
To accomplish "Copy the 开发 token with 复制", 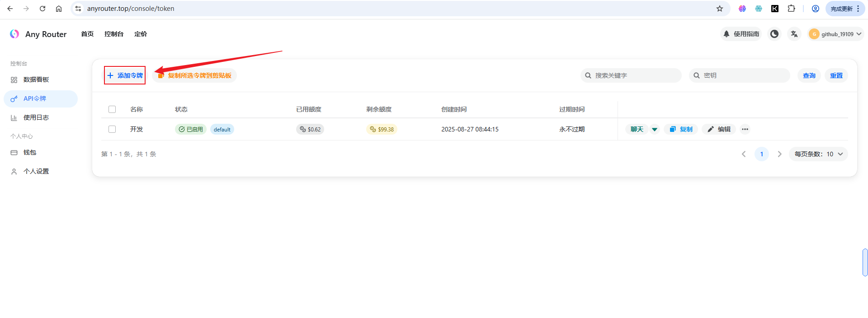I will pos(681,129).
